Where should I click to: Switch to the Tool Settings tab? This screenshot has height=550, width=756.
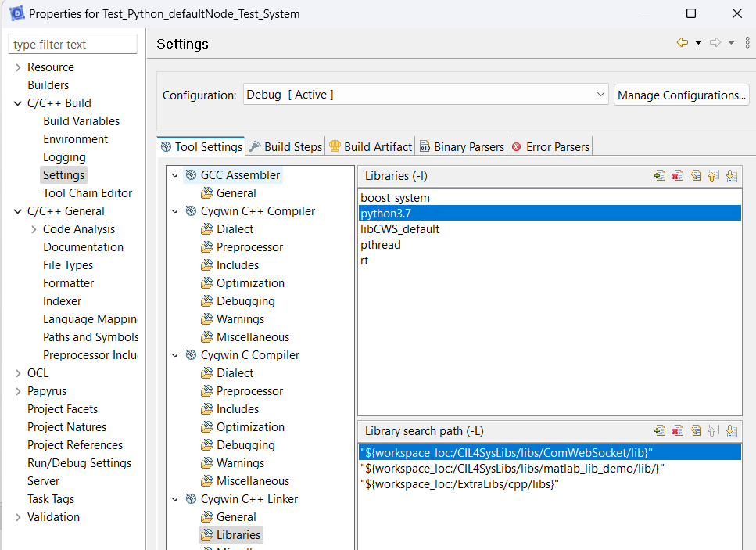point(202,146)
